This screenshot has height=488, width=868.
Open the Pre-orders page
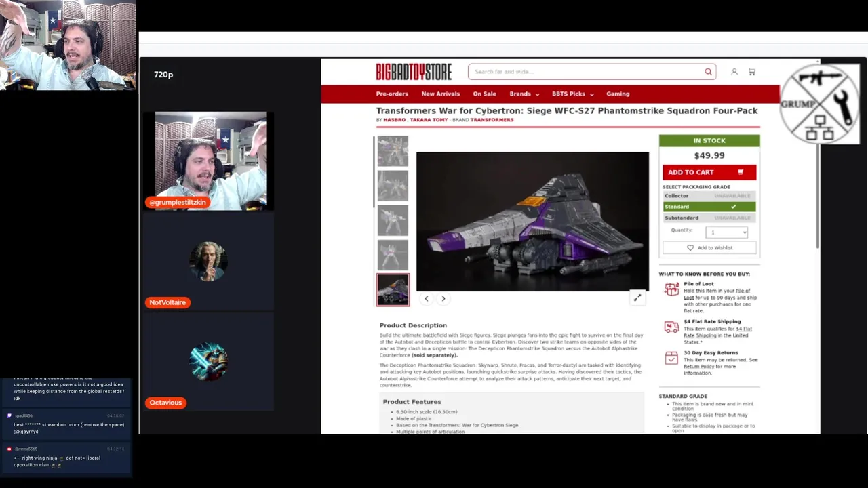tap(392, 94)
